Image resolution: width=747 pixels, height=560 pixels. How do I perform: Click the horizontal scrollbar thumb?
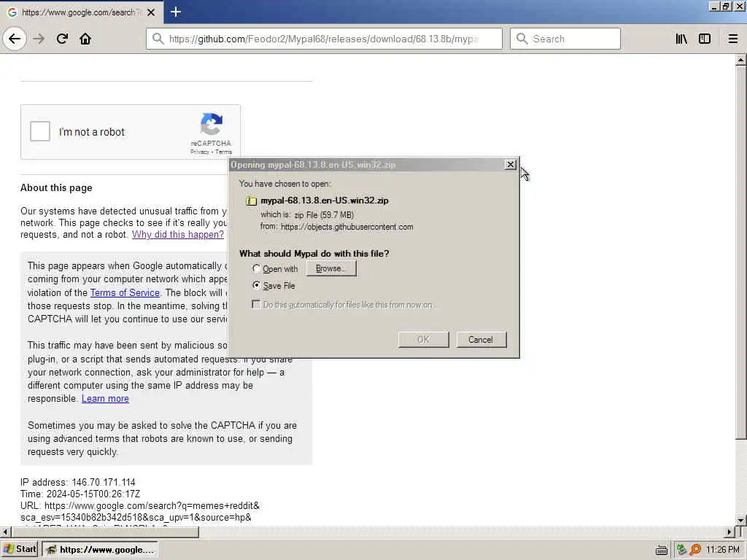click(105, 532)
